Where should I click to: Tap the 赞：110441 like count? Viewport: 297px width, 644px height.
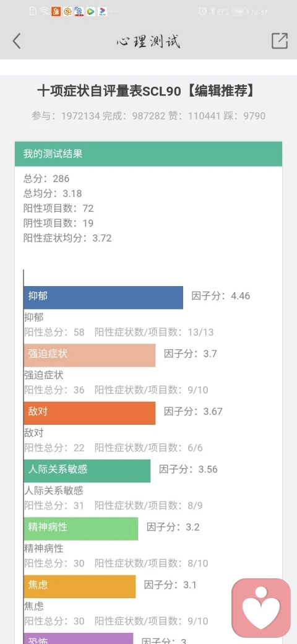[194, 116]
